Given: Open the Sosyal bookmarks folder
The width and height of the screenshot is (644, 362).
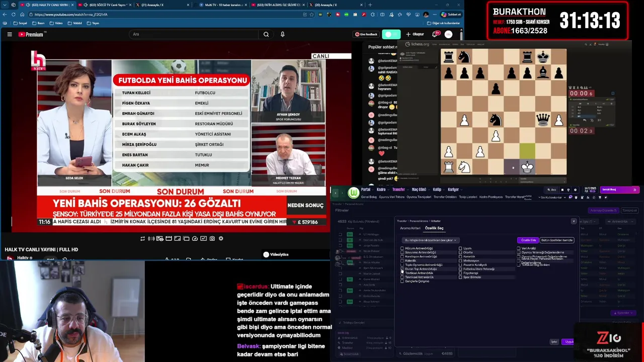Looking at the screenshot, I should pyautogui.click(x=20, y=23).
